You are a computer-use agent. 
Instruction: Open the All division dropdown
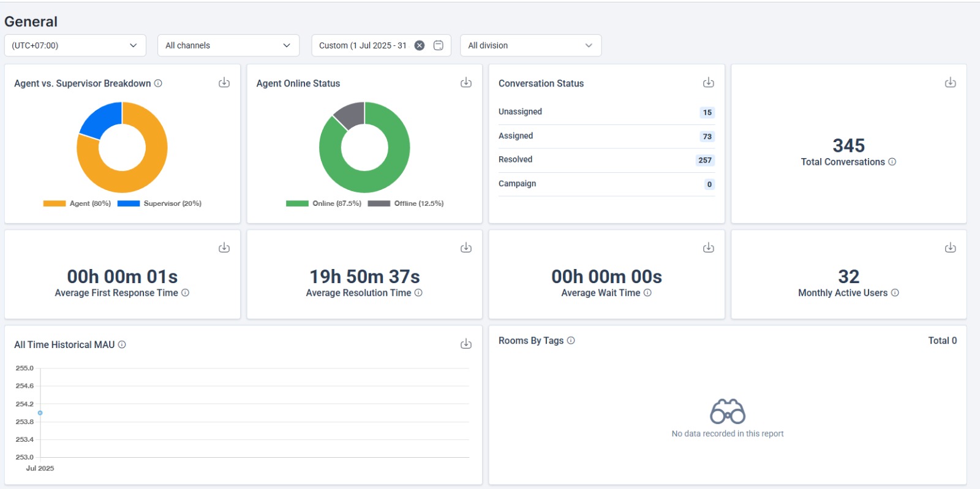coord(530,45)
